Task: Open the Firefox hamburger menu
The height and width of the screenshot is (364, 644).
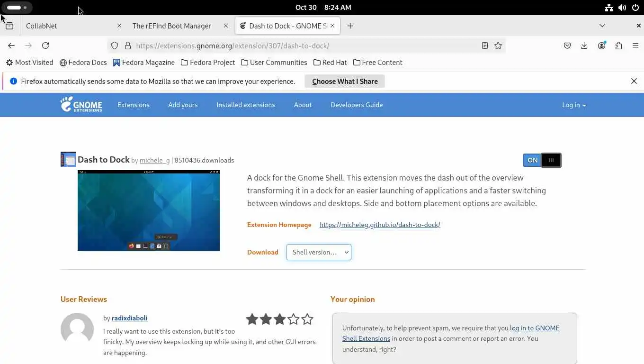Action: (635, 45)
